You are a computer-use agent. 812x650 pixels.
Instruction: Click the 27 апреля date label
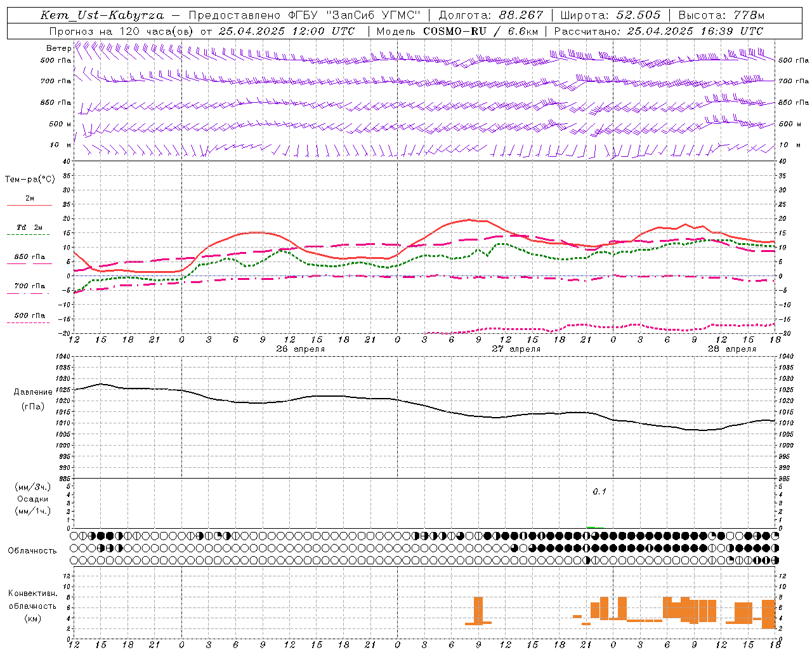tap(516, 348)
